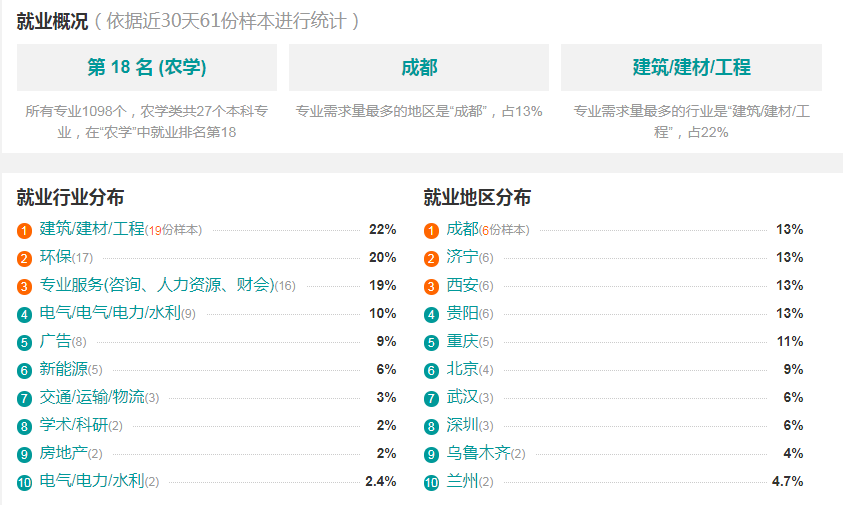Open the 电气/电力/水利 industry link ranked tenth
Image resolution: width=843 pixels, height=505 pixels.
tap(92, 480)
